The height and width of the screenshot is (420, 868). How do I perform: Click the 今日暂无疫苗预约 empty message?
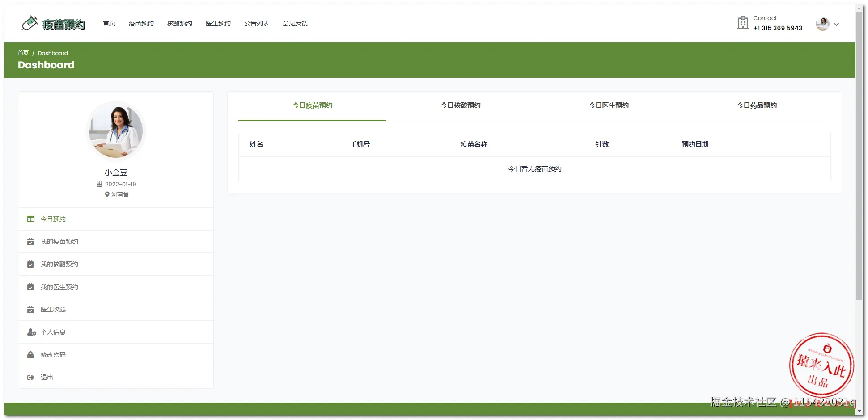[534, 169]
